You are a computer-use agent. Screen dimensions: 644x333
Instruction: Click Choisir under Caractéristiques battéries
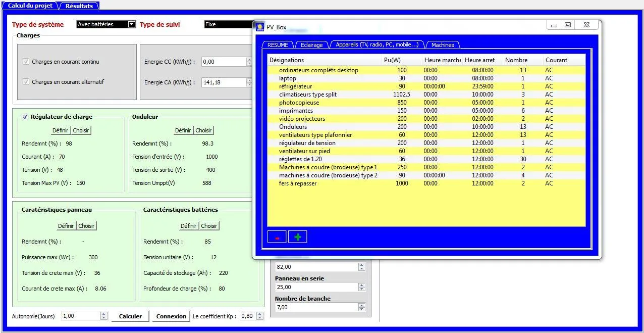209,226
